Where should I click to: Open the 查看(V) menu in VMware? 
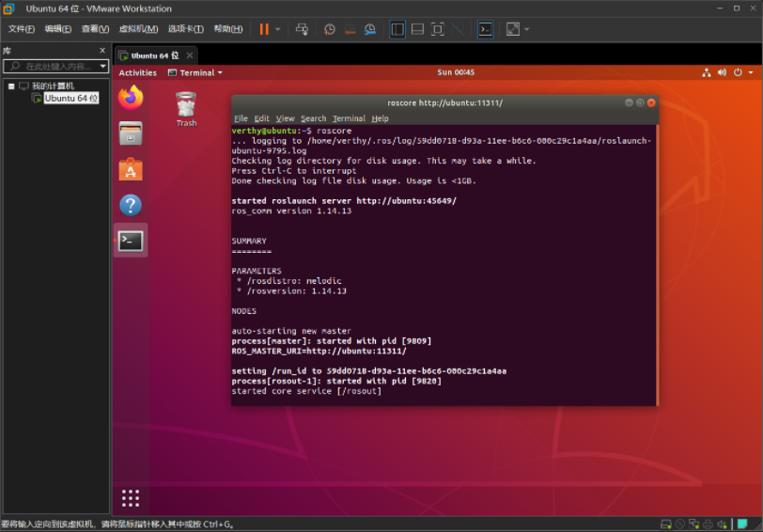(x=95, y=29)
